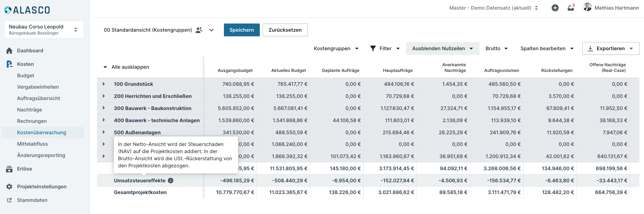Click the ALASCO logo
644x214 pixels.
click(27, 10)
